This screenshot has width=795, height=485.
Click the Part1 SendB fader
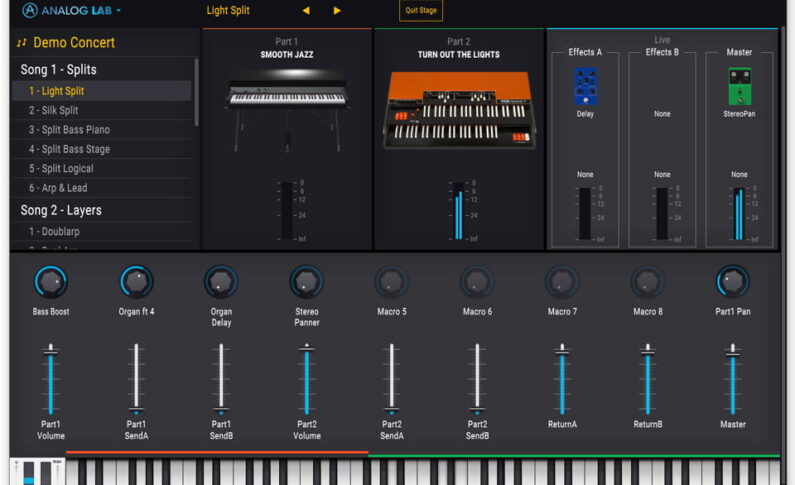click(x=221, y=379)
